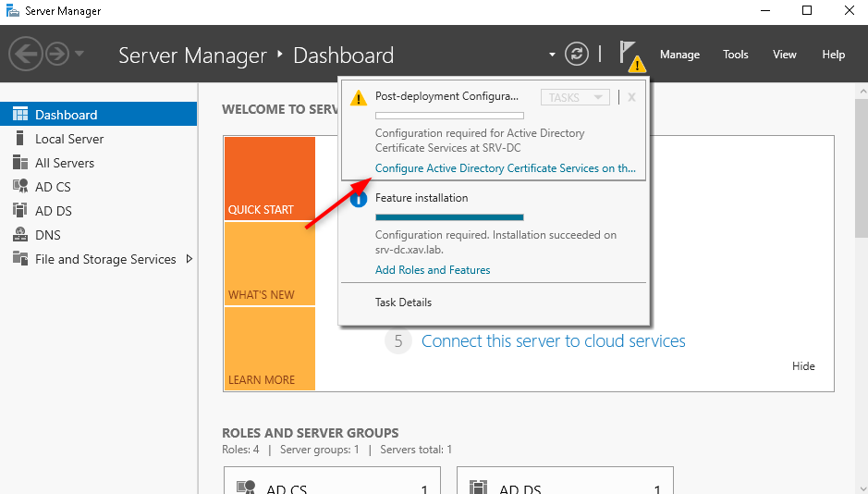
Task: Click Configure Active Directory Certificate Services link
Action: coord(505,168)
